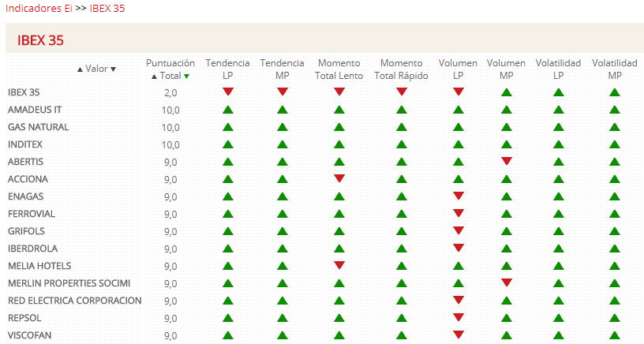Click IBEX 35 Momento Total Lento red arrow
644x344 pixels.
[x=339, y=92]
